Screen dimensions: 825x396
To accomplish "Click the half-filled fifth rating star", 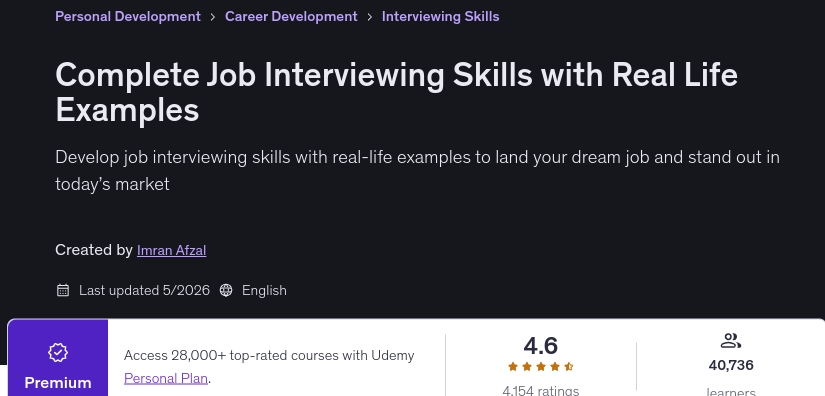I will (x=568, y=367).
